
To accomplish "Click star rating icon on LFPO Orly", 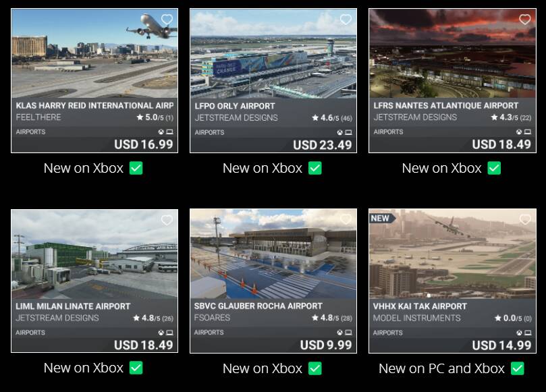I will tap(315, 118).
